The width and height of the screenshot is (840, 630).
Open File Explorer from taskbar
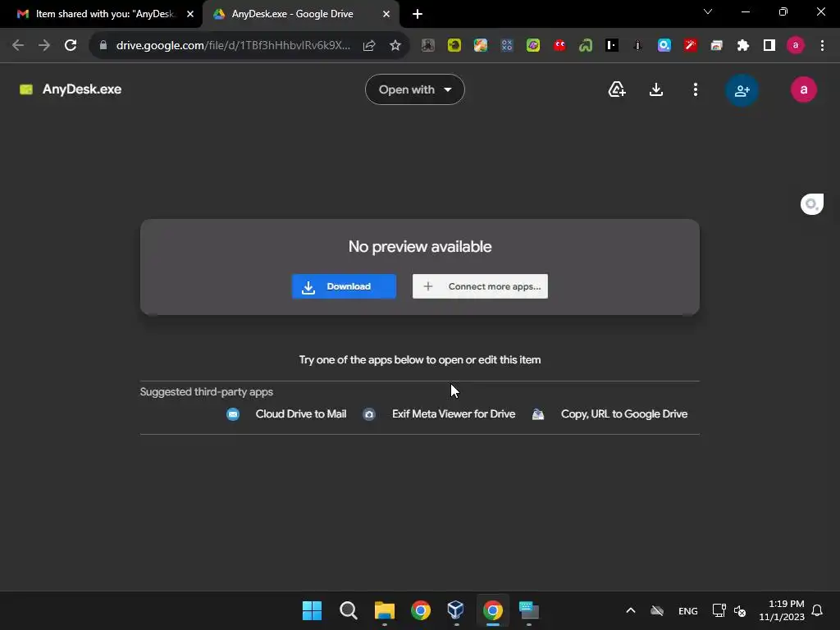tap(385, 610)
